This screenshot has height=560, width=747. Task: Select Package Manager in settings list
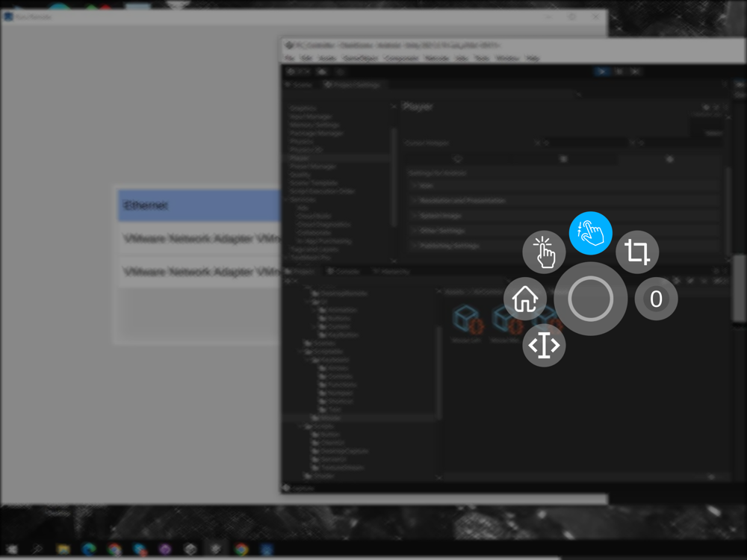[316, 134]
